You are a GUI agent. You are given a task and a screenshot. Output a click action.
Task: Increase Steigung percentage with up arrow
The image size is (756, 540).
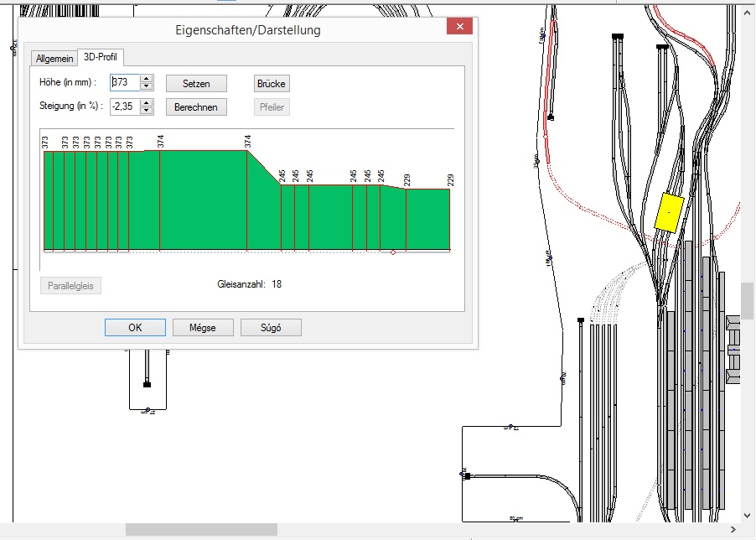pyautogui.click(x=147, y=103)
